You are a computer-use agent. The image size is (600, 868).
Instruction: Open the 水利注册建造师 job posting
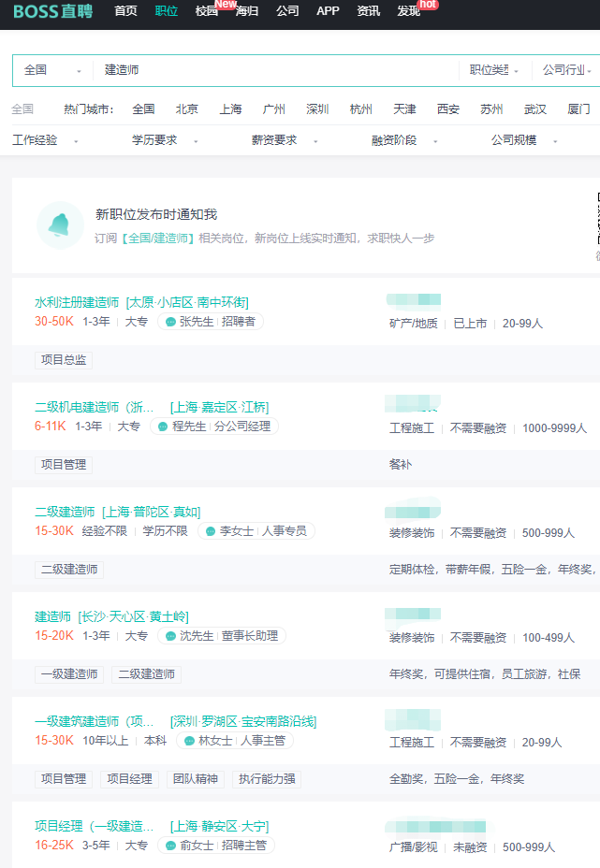tap(77, 302)
